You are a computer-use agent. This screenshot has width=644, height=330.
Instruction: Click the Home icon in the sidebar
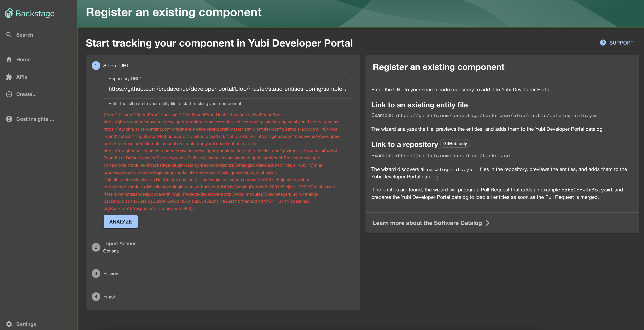[9, 59]
